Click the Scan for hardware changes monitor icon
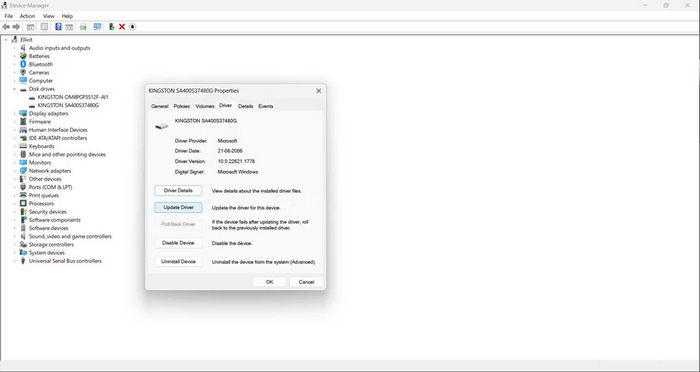Image resolution: width=700 pixels, height=372 pixels. (x=97, y=27)
